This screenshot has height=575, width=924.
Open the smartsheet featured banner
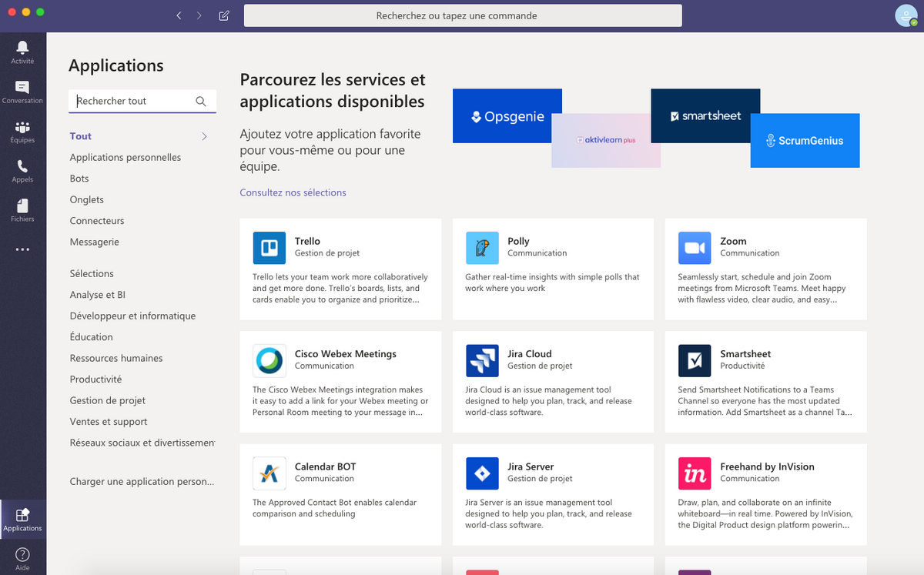coord(705,115)
